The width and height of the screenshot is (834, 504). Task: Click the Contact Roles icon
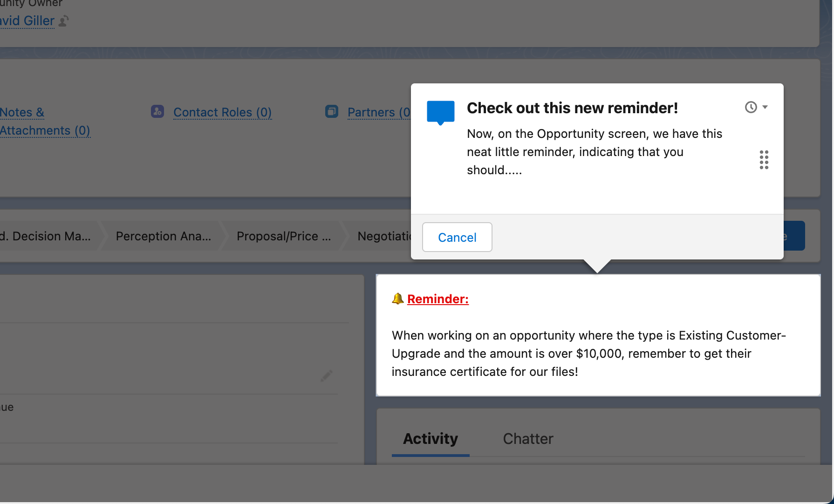click(x=157, y=111)
